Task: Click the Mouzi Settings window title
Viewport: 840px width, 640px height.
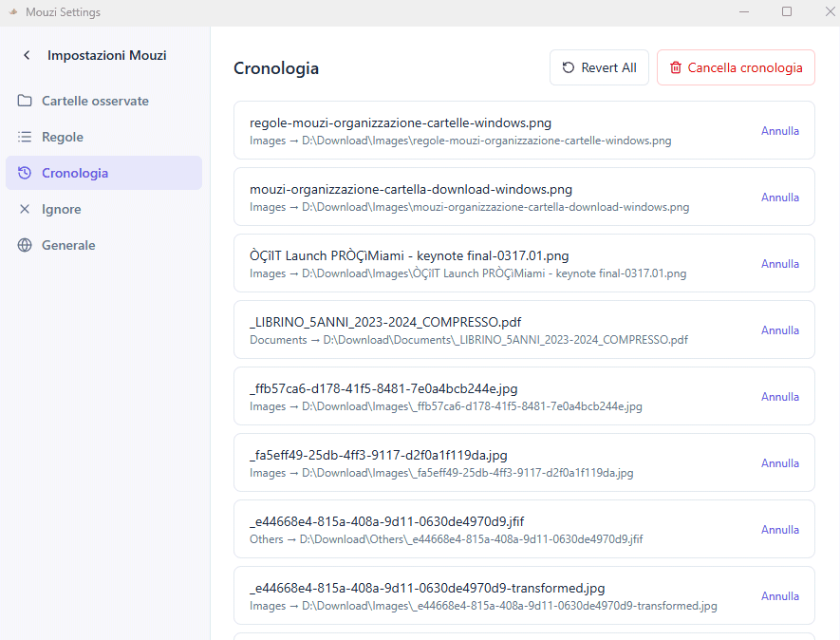Action: coord(64,11)
